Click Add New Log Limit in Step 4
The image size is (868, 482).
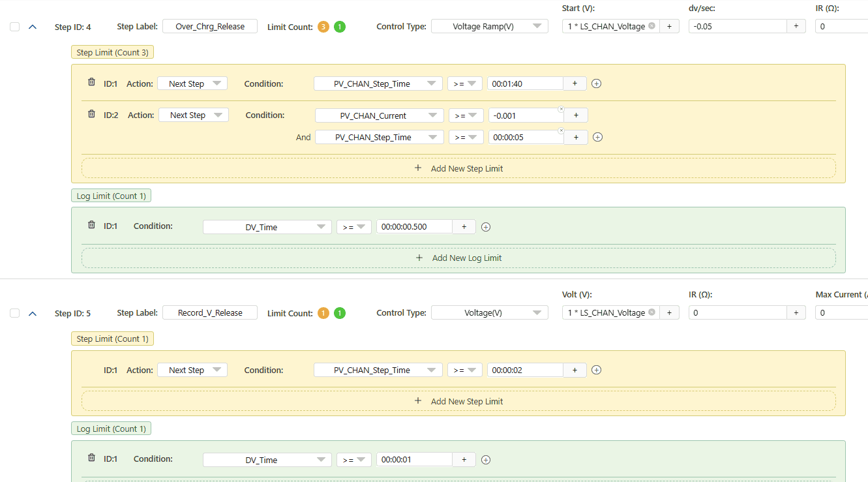(x=458, y=258)
